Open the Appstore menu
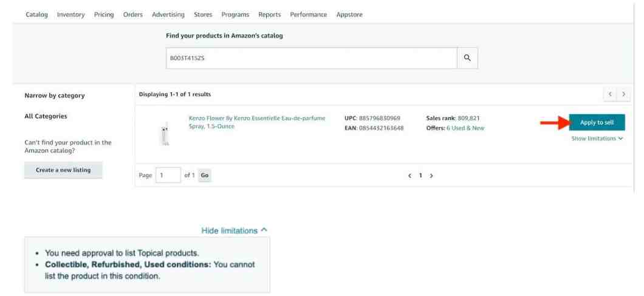Screen dimensions: 644x296 point(349,15)
